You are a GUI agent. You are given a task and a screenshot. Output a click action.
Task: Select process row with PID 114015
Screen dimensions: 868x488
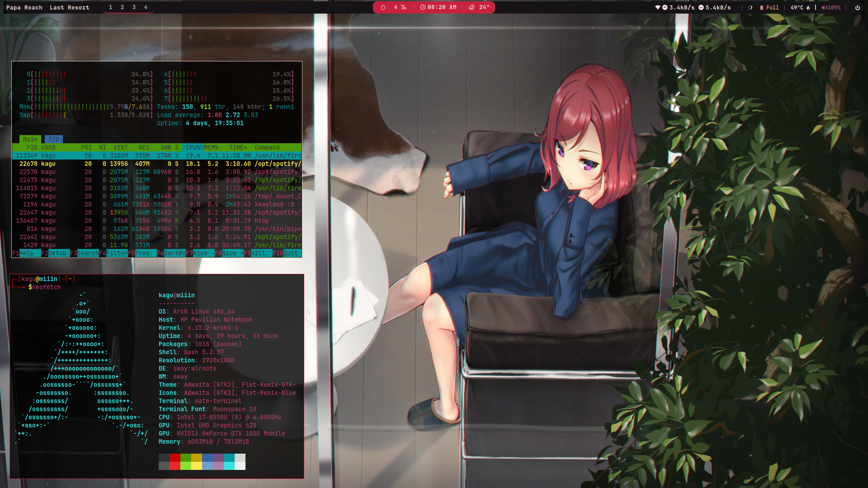coord(157,188)
